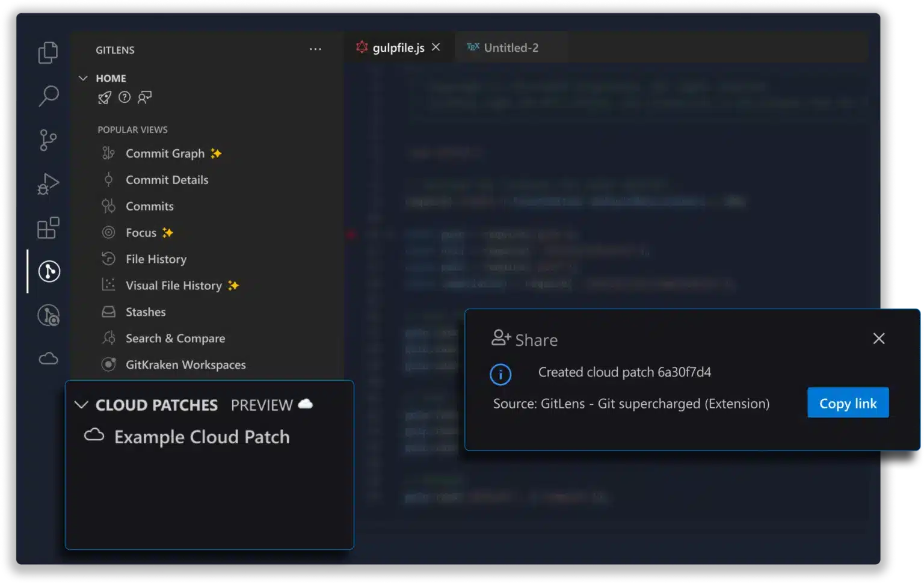Open the cloud icon in activity bar
This screenshot has height=584, width=924.
[48, 359]
